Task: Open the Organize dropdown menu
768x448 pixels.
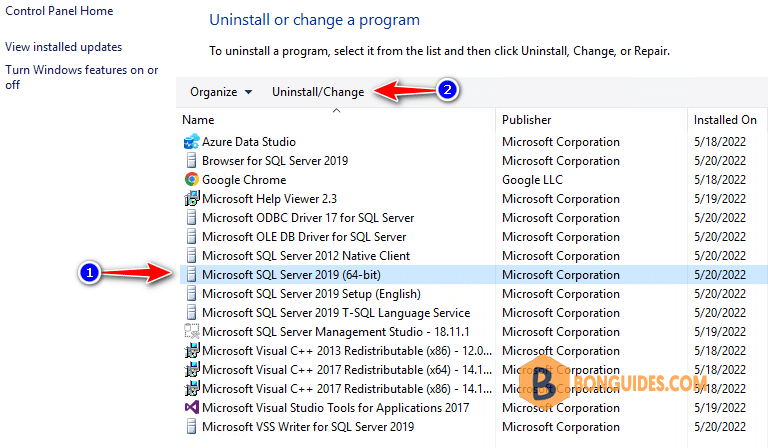Action: pos(221,92)
